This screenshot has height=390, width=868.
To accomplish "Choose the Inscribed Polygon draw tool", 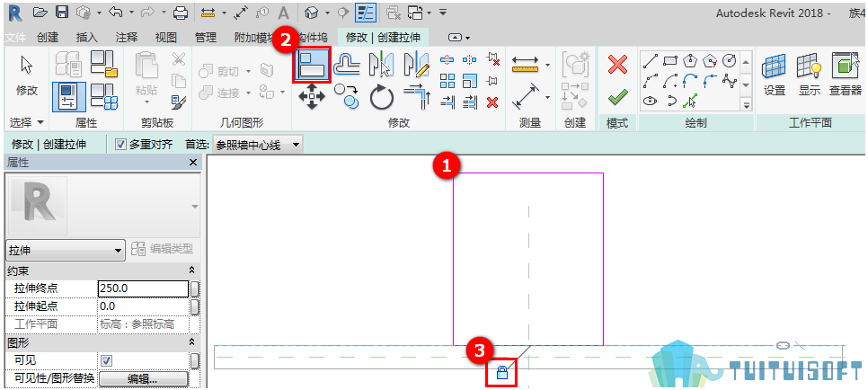I will 690,60.
